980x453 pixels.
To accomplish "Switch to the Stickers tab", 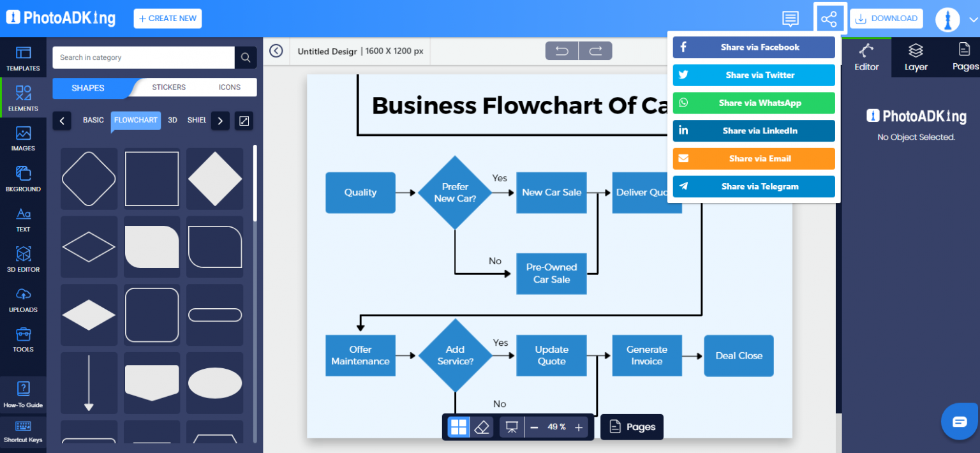I will point(169,87).
